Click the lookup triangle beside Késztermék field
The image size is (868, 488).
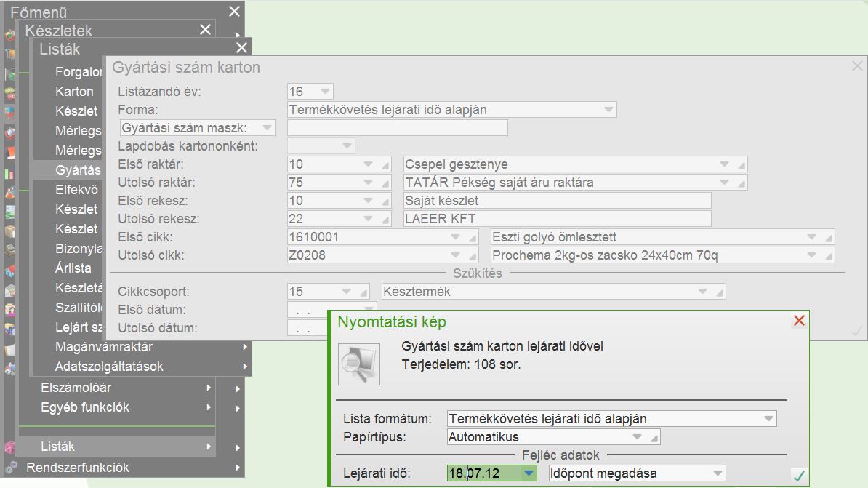pyautogui.click(x=720, y=292)
